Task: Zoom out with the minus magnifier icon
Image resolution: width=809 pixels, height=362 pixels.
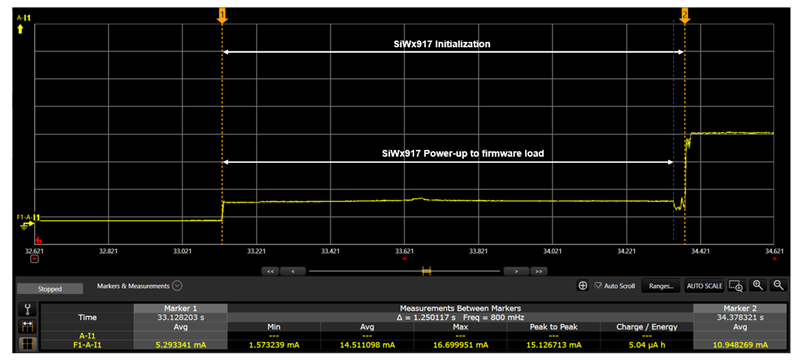Action: pos(779,285)
